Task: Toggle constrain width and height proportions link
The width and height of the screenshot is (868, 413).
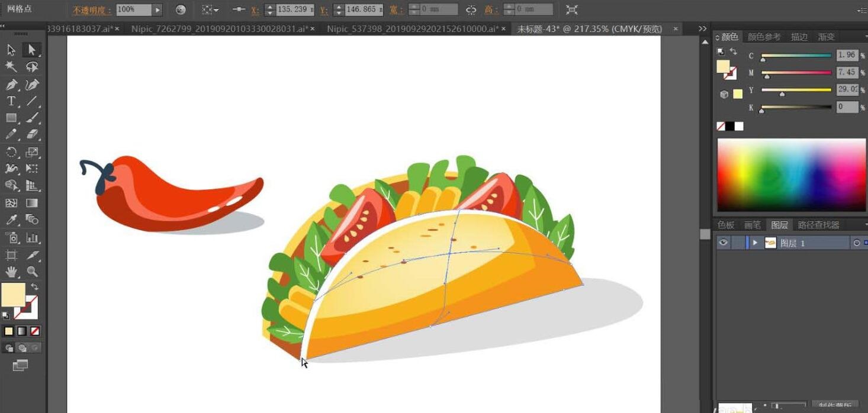Action: [x=471, y=10]
